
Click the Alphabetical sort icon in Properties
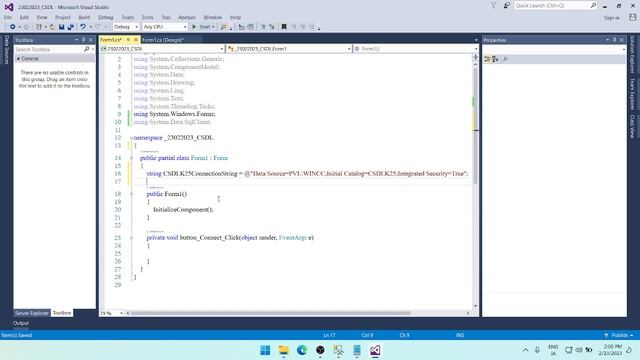pos(495,59)
